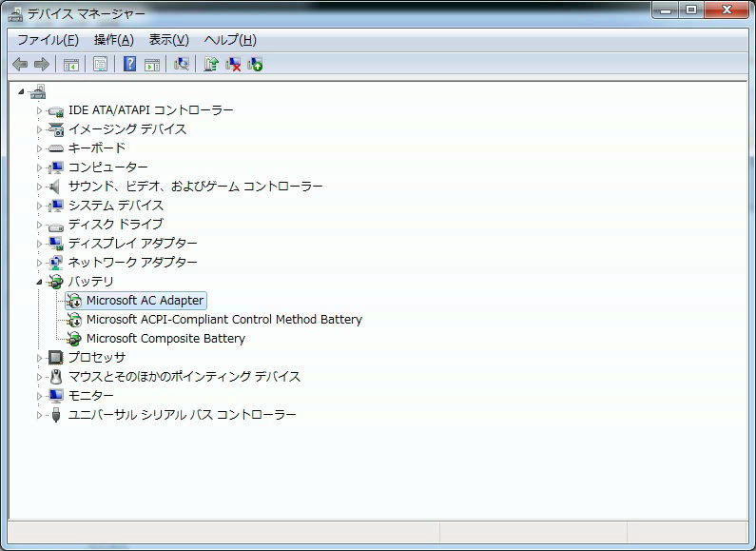Click the IDE ATA/ATAPI controller icon
Image resolution: width=756 pixels, height=551 pixels.
[x=56, y=111]
